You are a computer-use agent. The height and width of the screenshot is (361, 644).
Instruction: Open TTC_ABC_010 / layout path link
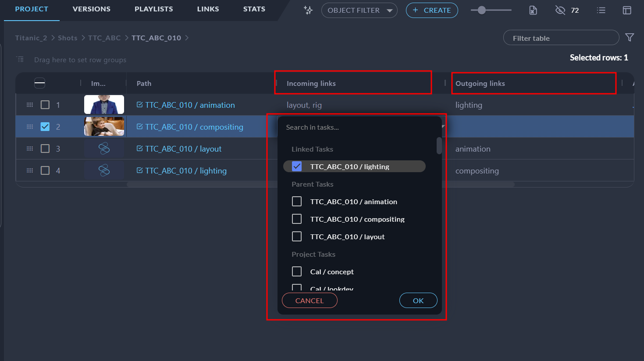click(x=183, y=149)
